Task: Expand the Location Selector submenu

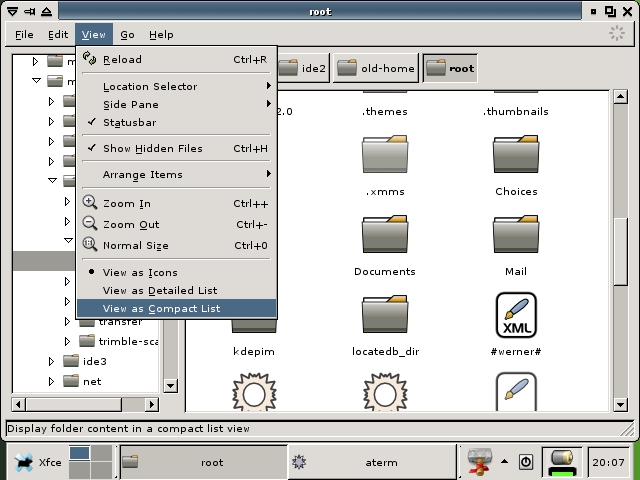Action: 150,87
